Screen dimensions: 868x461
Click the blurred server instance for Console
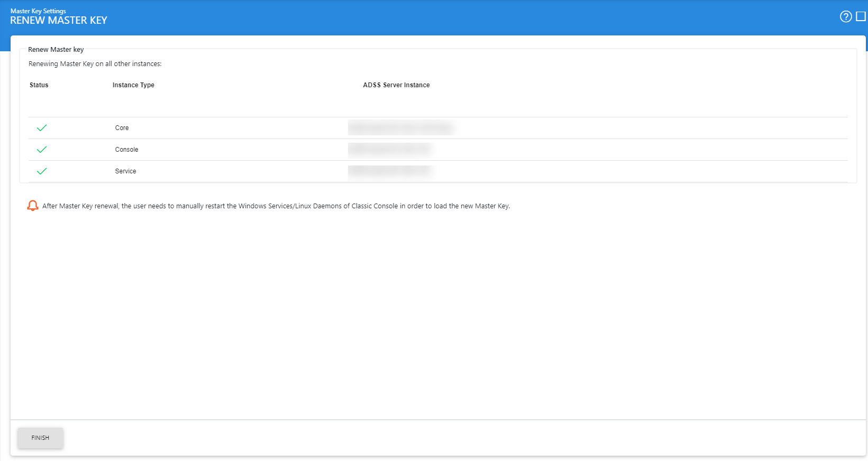click(x=390, y=150)
